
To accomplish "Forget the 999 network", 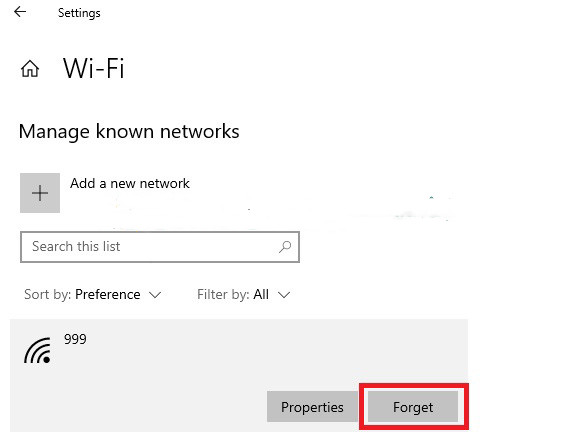I will 413,406.
